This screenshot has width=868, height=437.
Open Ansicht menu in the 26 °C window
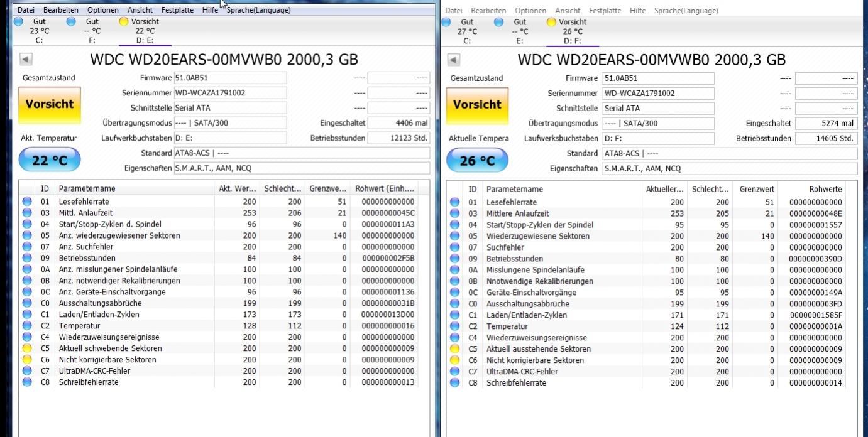click(568, 11)
